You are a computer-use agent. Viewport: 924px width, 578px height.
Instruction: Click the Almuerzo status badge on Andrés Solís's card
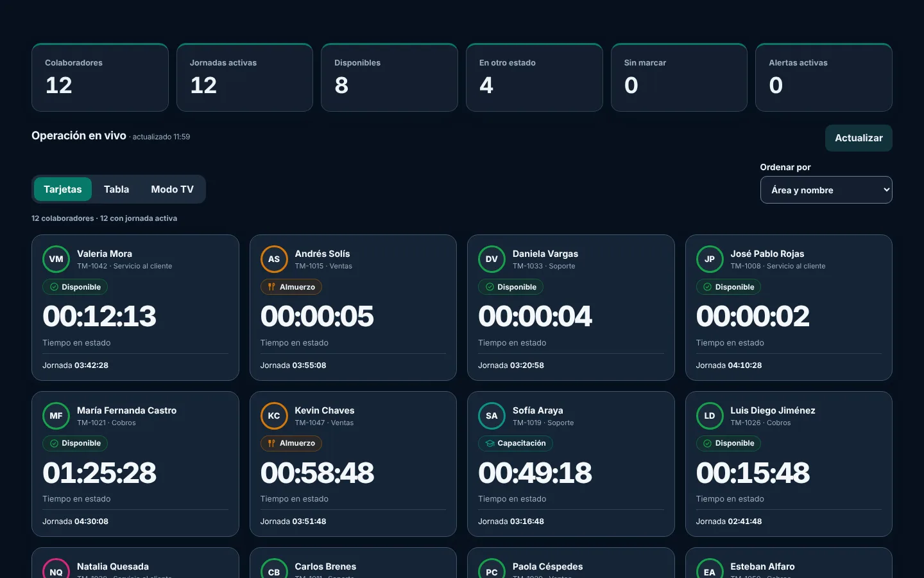tap(291, 287)
